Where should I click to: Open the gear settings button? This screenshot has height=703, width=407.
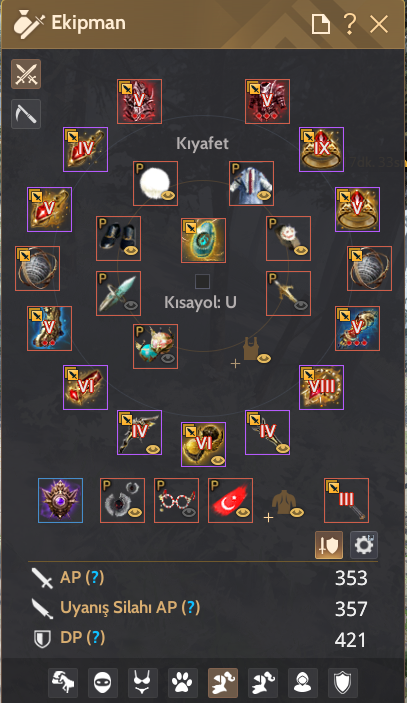click(364, 545)
